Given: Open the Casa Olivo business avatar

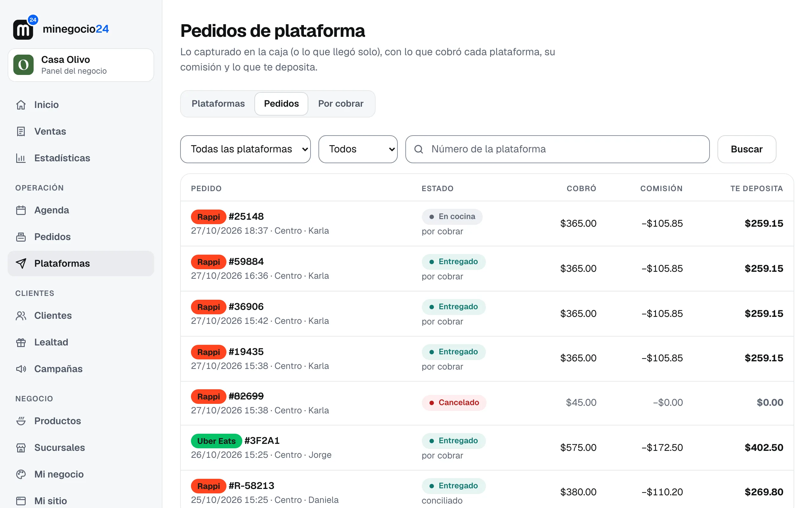Looking at the screenshot, I should pyautogui.click(x=23, y=65).
